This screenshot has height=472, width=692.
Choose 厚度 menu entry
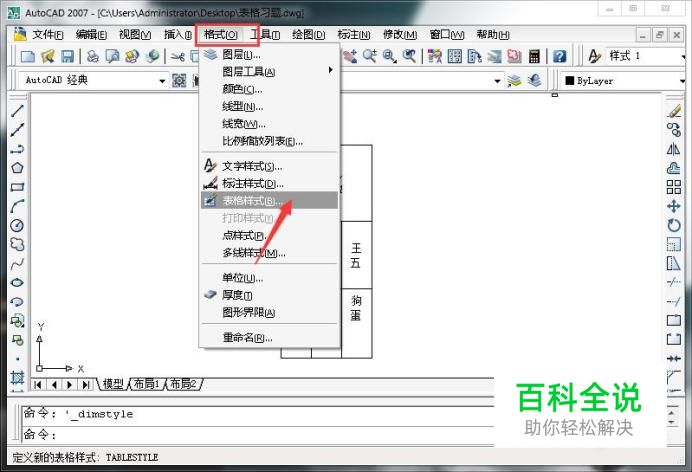pyautogui.click(x=269, y=295)
